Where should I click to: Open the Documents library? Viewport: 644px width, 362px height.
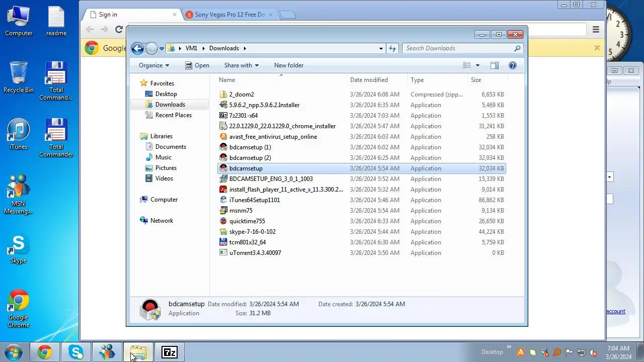tap(171, 147)
